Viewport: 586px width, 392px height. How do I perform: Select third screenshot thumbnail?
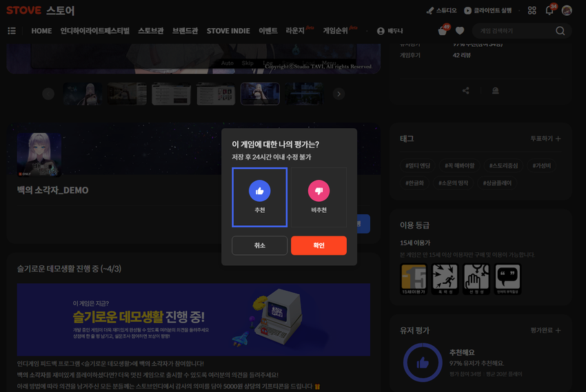172,94
